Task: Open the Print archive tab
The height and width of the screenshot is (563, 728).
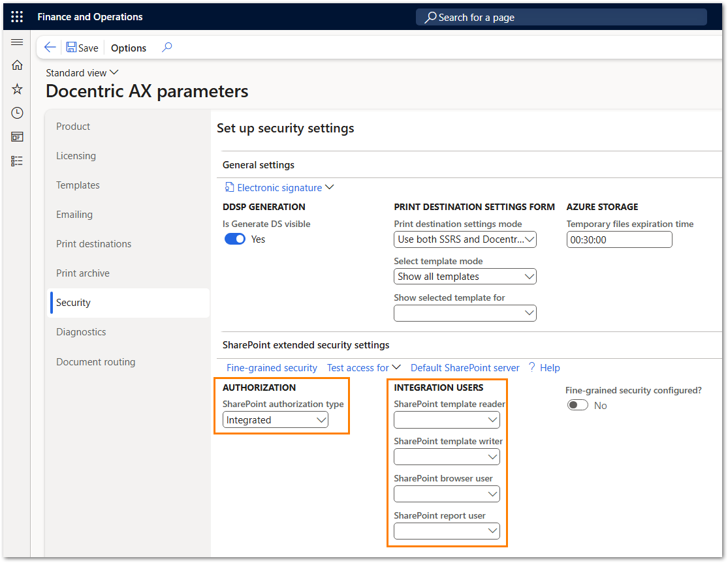Action: [x=83, y=273]
